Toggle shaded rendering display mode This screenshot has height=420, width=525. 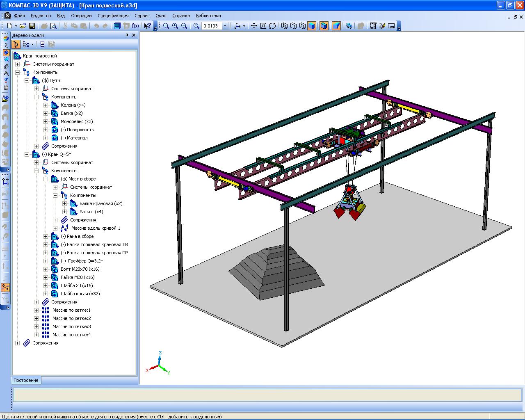(x=312, y=26)
